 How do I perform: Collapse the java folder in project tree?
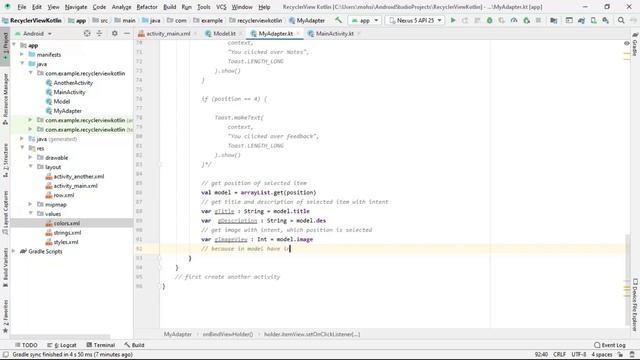click(x=22, y=64)
